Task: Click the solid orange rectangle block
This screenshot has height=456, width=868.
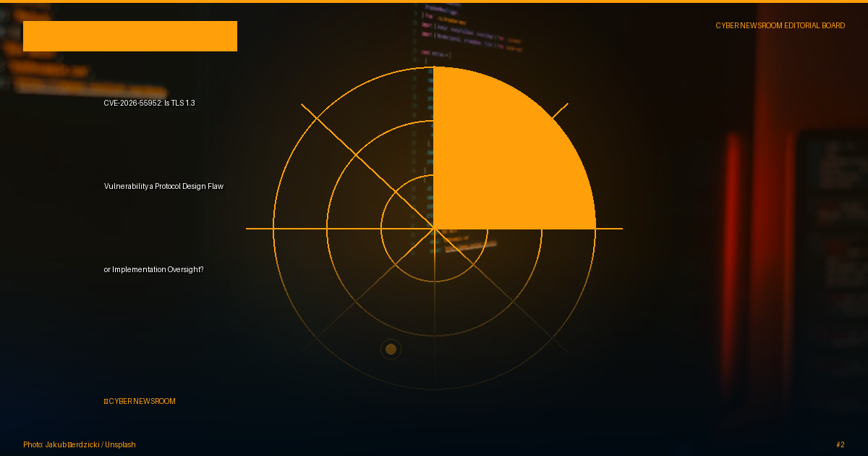Action: [x=130, y=36]
